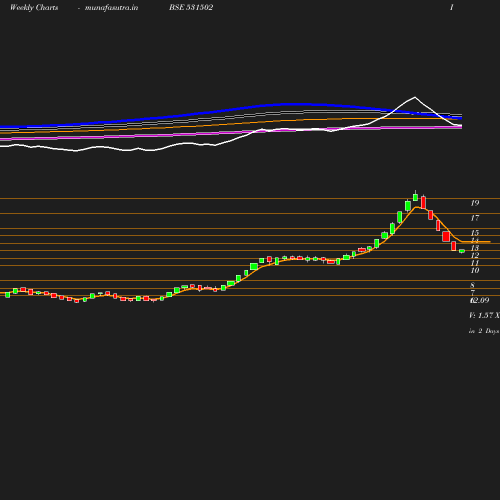Click the price label 15
This screenshot has height=500, width=500.
(475, 233)
